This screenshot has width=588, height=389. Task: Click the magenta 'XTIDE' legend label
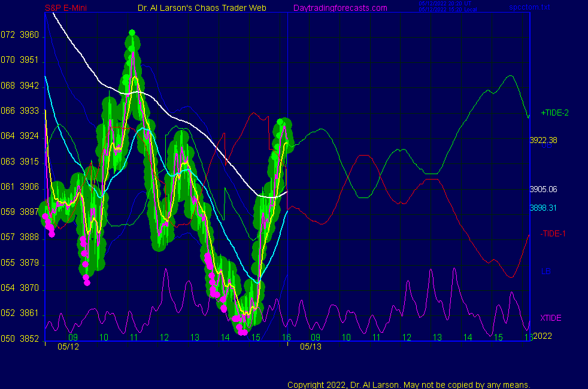click(x=550, y=318)
